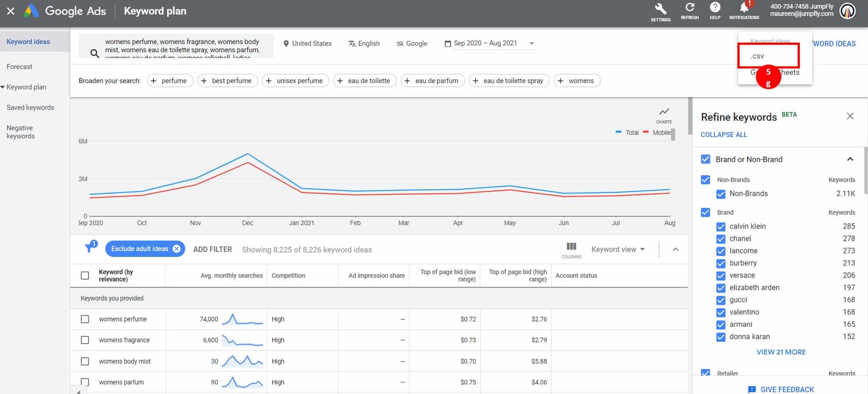Click the filter funnel icon
Screen dimensions: 868x394
point(90,247)
